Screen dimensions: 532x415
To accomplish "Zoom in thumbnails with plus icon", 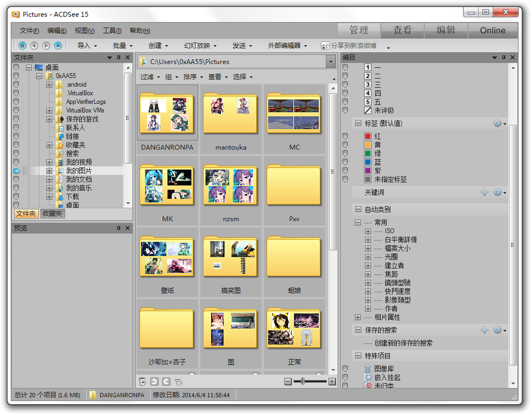I will pyautogui.click(x=332, y=382).
